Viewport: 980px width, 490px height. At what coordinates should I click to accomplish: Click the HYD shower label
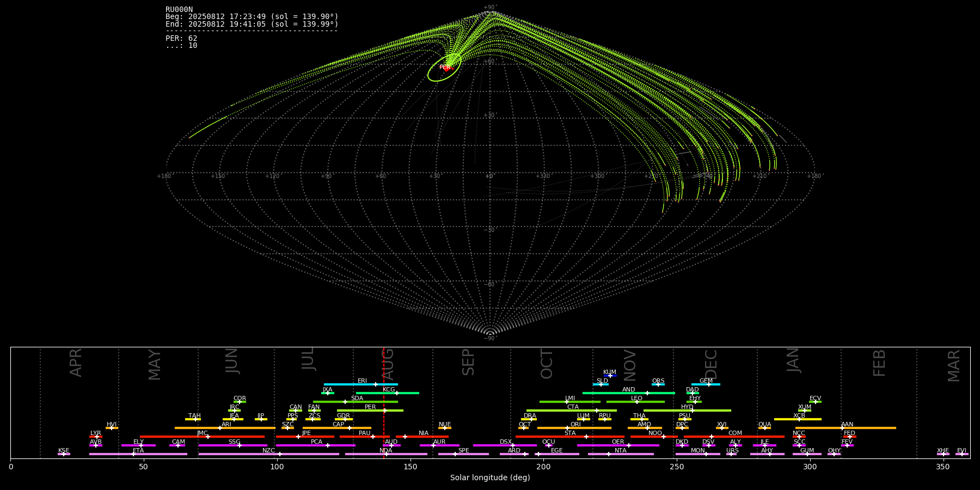(687, 407)
